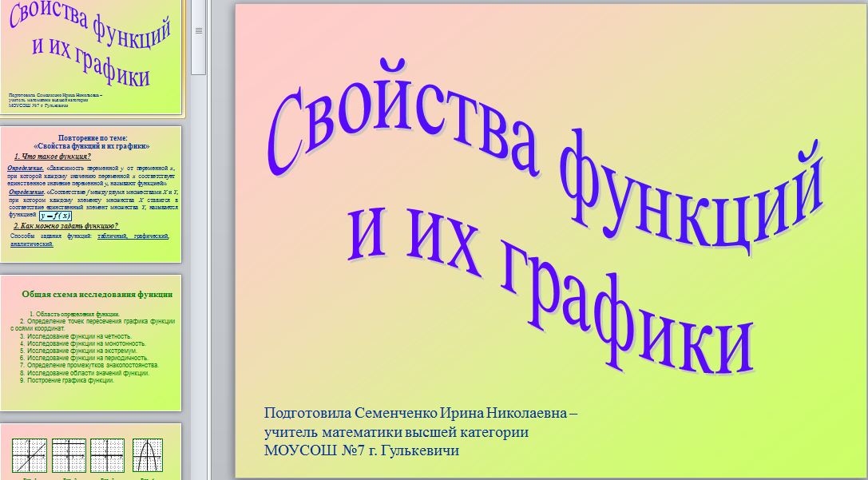The width and height of the screenshot is (868, 480).
Task: Click the line 4. Исследование функции на монотонность
Action: [82, 343]
